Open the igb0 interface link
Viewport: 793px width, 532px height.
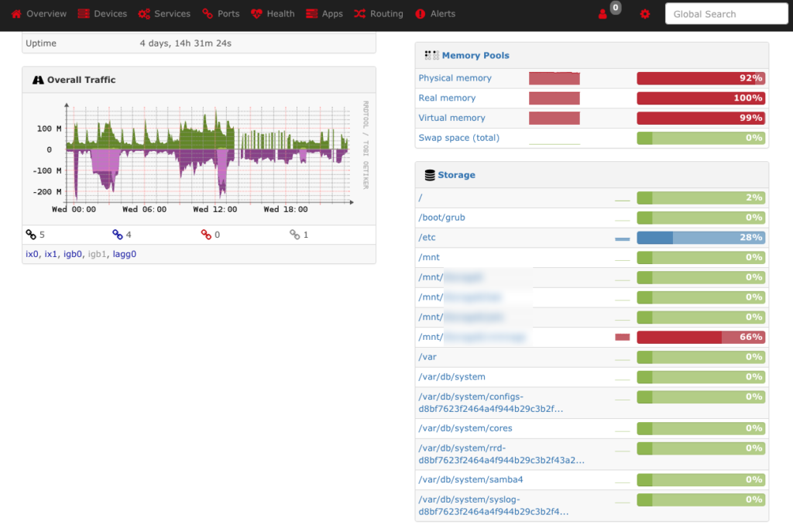[x=72, y=254]
